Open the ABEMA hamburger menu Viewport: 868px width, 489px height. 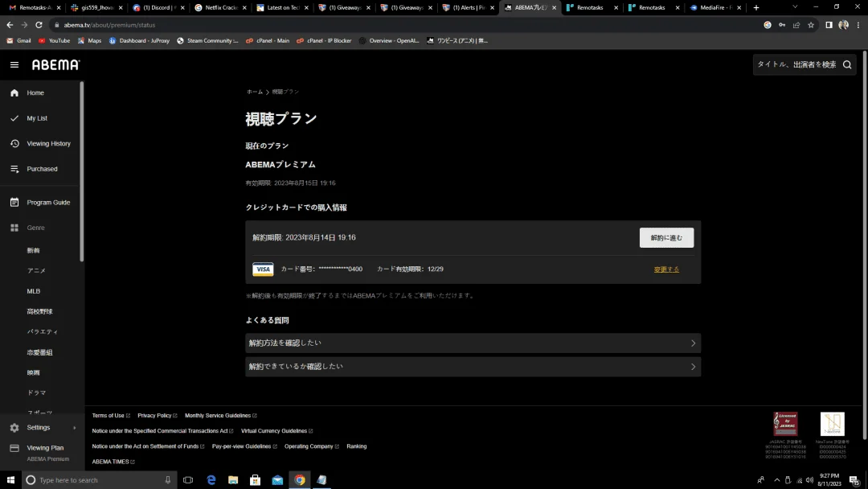tap(14, 65)
